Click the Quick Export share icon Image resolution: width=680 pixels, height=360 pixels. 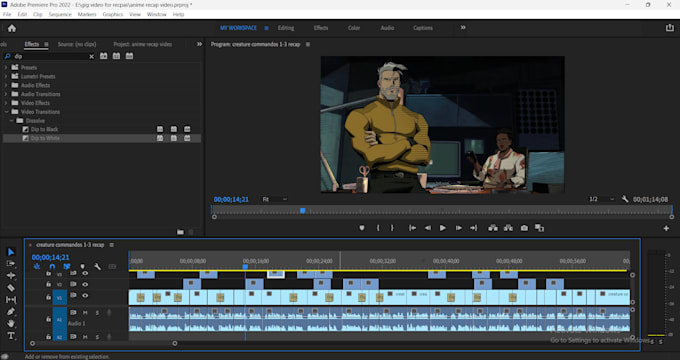(670, 28)
